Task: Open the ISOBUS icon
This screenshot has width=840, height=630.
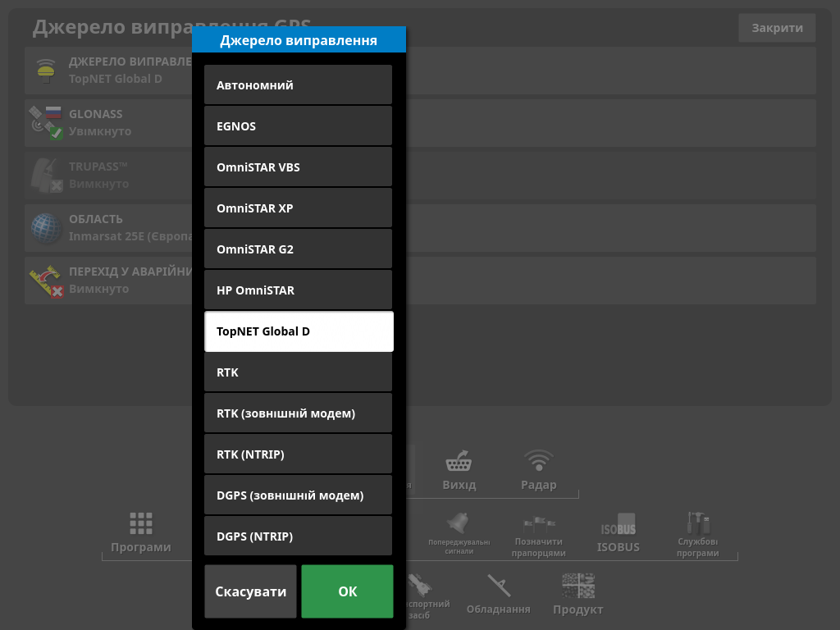Action: coord(618,532)
